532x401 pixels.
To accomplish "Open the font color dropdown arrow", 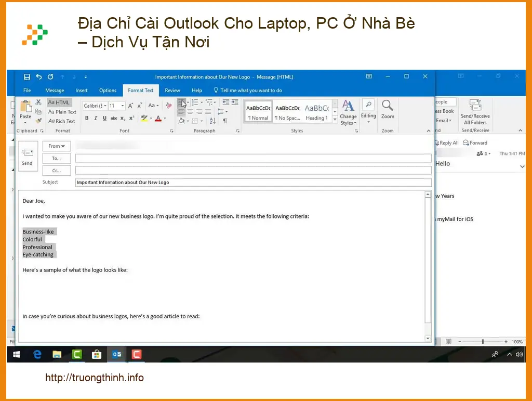I will coord(165,118).
